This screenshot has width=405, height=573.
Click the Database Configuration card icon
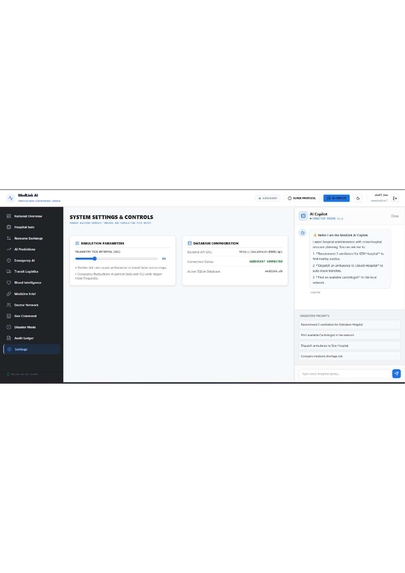click(189, 243)
